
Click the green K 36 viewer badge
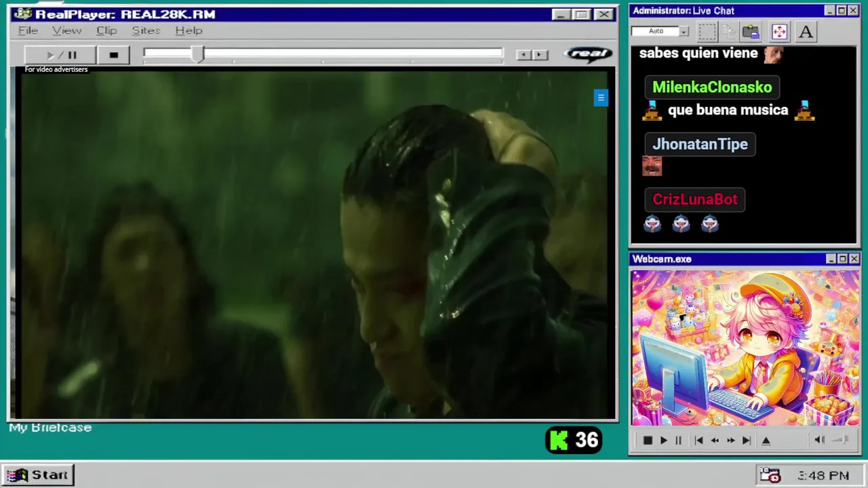pos(574,441)
